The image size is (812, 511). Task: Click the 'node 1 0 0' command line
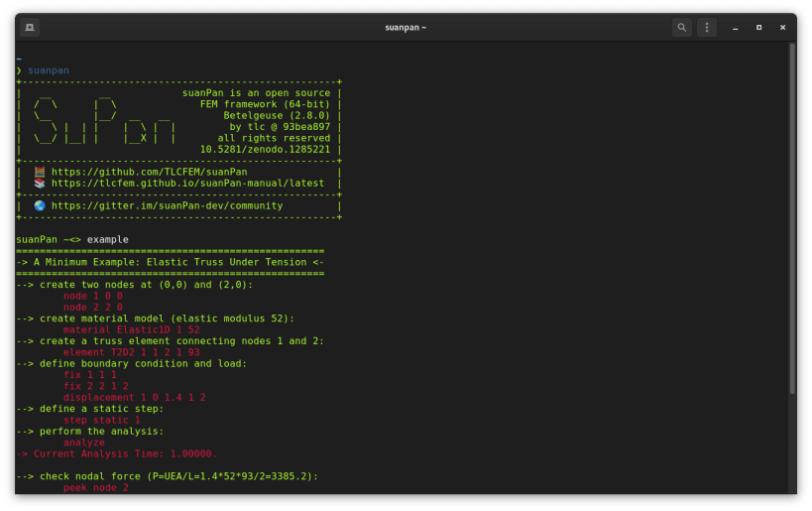[x=92, y=296]
